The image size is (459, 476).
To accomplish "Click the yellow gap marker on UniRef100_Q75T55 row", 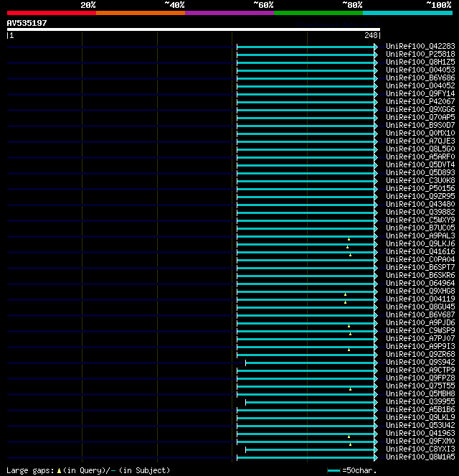I will pyautogui.click(x=350, y=389).
